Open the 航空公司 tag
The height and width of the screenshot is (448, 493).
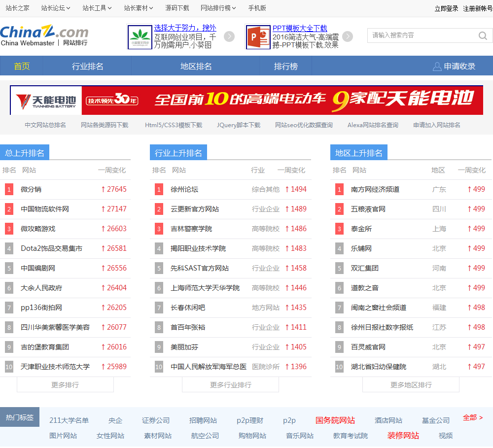click(x=205, y=436)
